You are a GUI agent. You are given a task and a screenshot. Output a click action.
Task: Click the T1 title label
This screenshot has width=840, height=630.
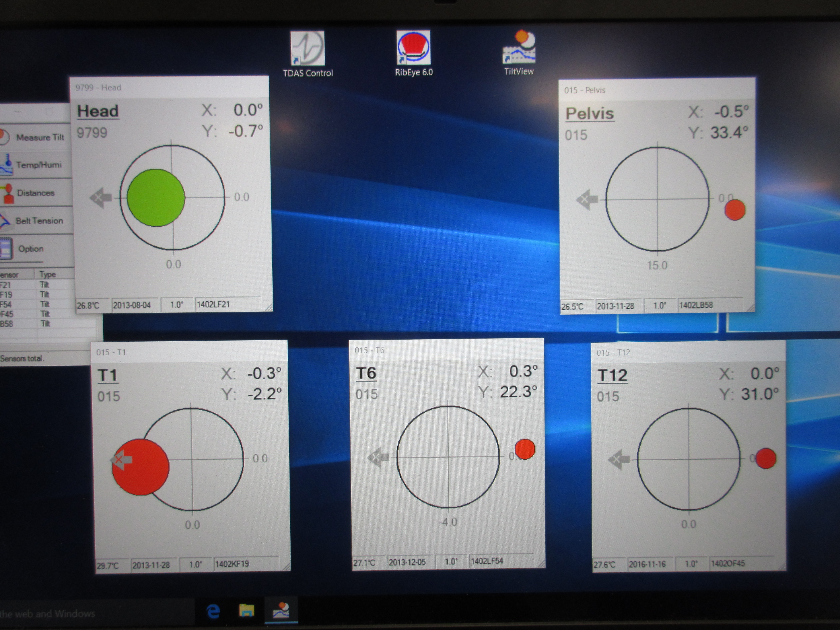108,376
